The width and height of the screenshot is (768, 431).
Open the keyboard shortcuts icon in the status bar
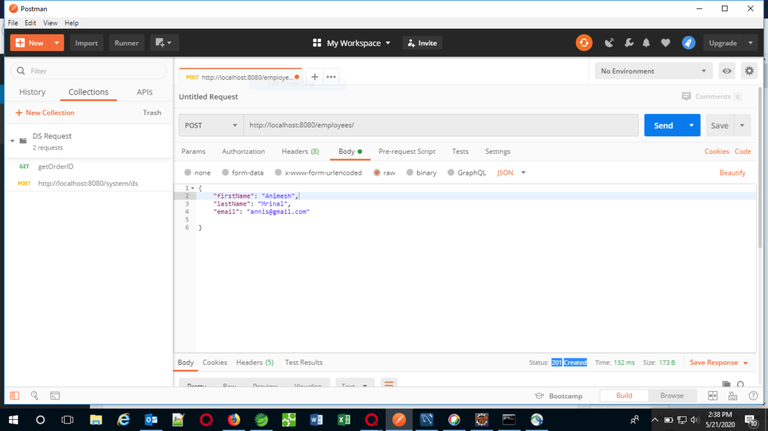pyautogui.click(x=733, y=396)
